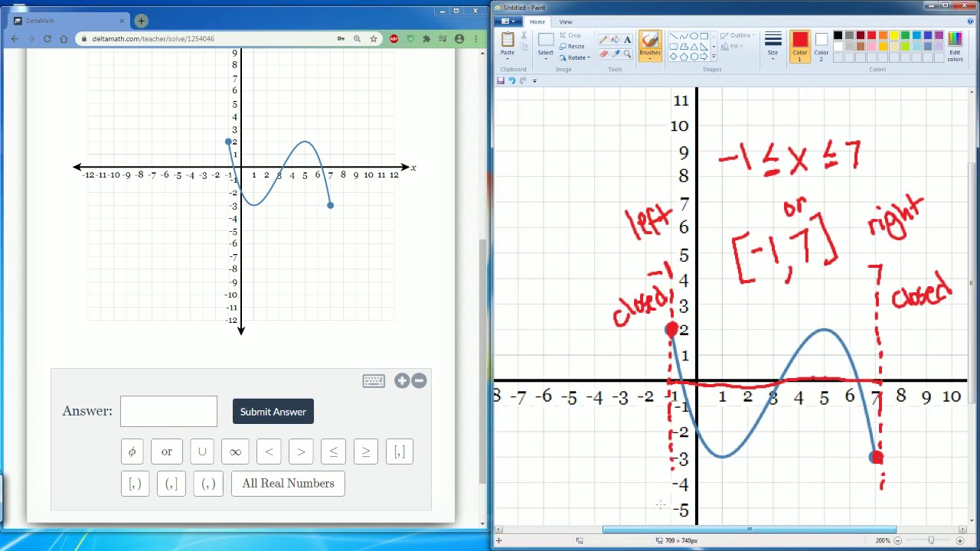This screenshot has width=980, height=551.
Task: Click the Undo arrow in Paint
Action: [x=512, y=80]
